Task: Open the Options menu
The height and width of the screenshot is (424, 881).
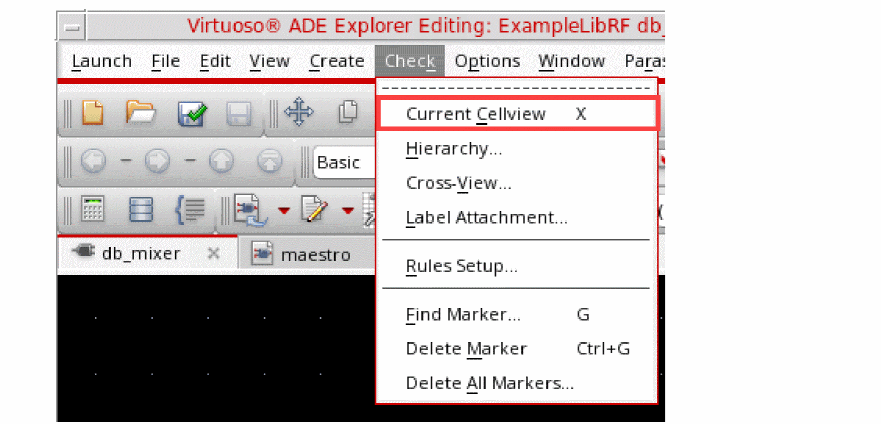Action: [487, 61]
